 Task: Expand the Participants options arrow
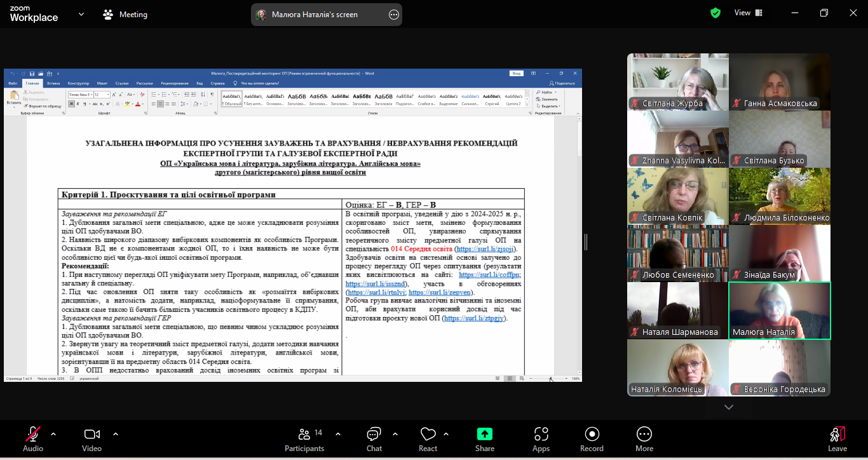coord(338,434)
